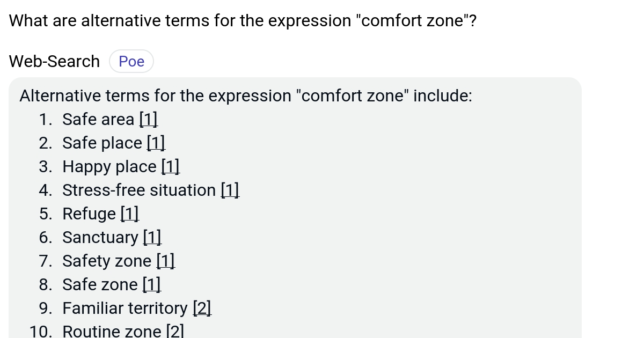Open the [2] citation beside Familiar territory

click(202, 308)
